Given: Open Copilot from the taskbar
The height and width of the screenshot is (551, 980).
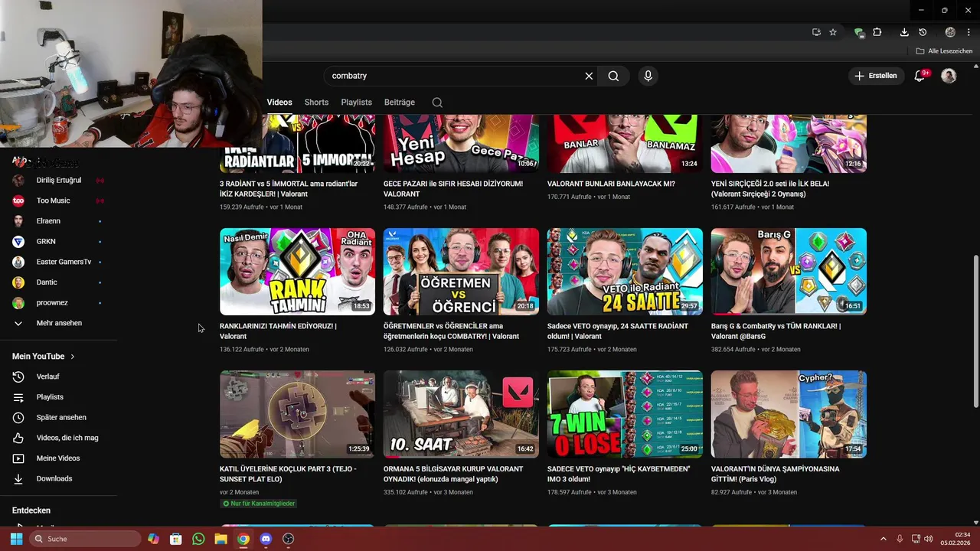Looking at the screenshot, I should [x=153, y=539].
